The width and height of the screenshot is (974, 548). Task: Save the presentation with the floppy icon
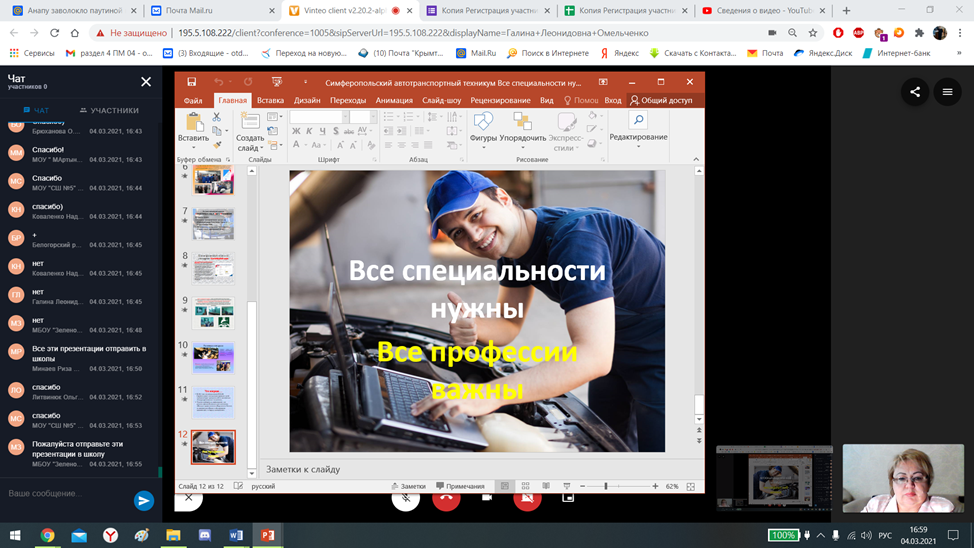coord(191,82)
